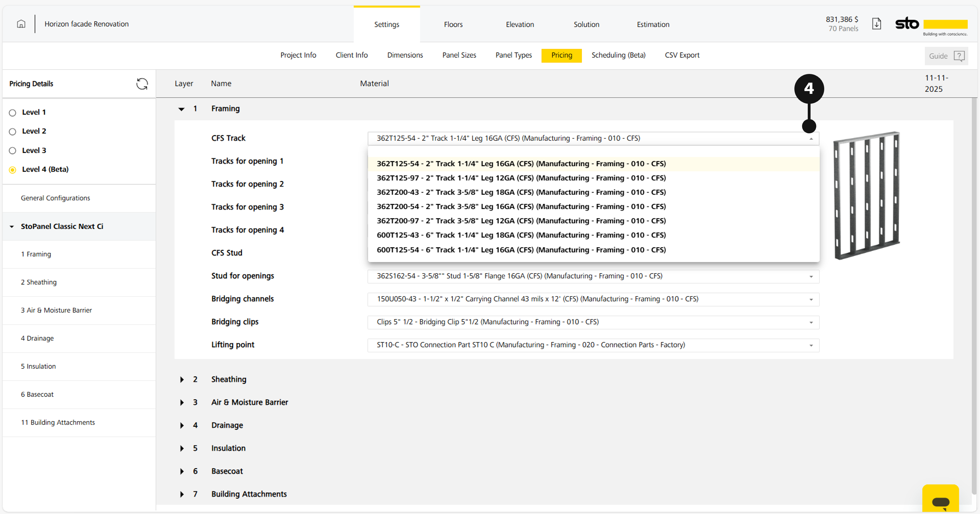Go to 4 Drainage in the sidebar

pos(79,338)
